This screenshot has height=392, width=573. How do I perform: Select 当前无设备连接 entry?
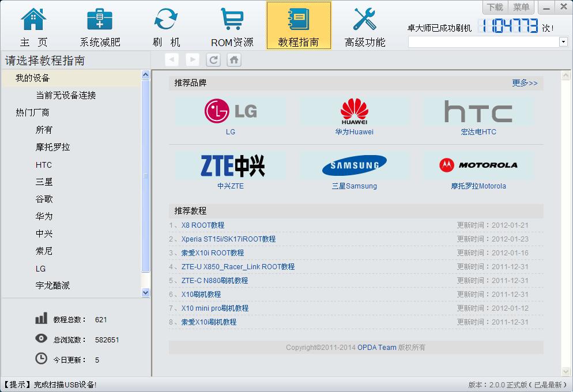pyautogui.click(x=66, y=95)
